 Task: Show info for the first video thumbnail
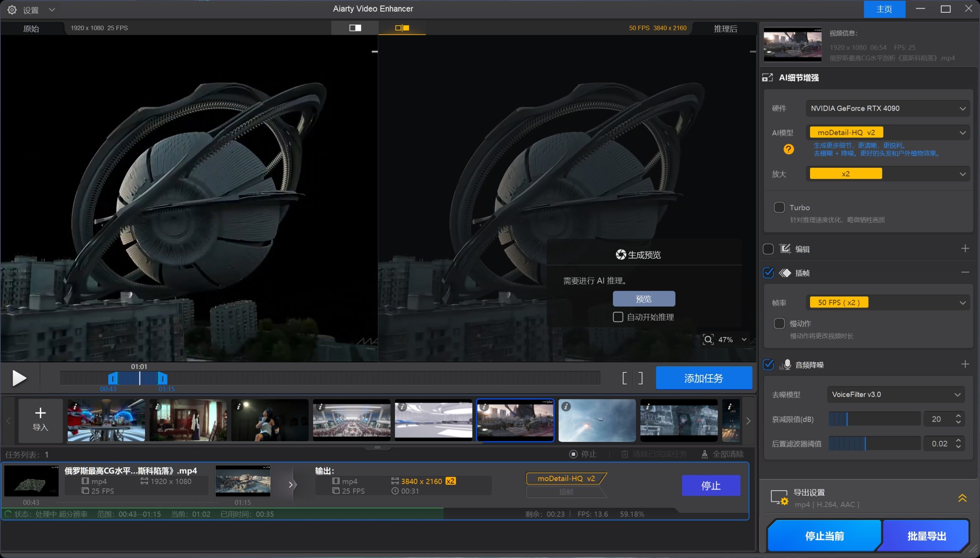click(75, 407)
